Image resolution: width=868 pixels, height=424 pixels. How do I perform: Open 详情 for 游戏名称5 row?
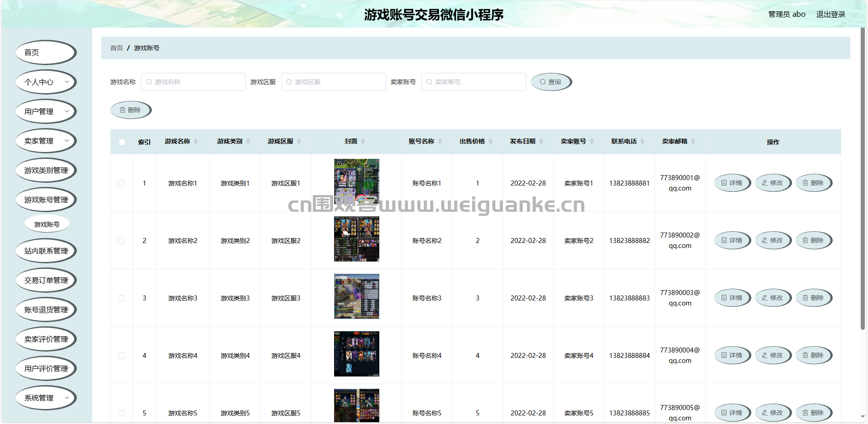click(x=732, y=413)
